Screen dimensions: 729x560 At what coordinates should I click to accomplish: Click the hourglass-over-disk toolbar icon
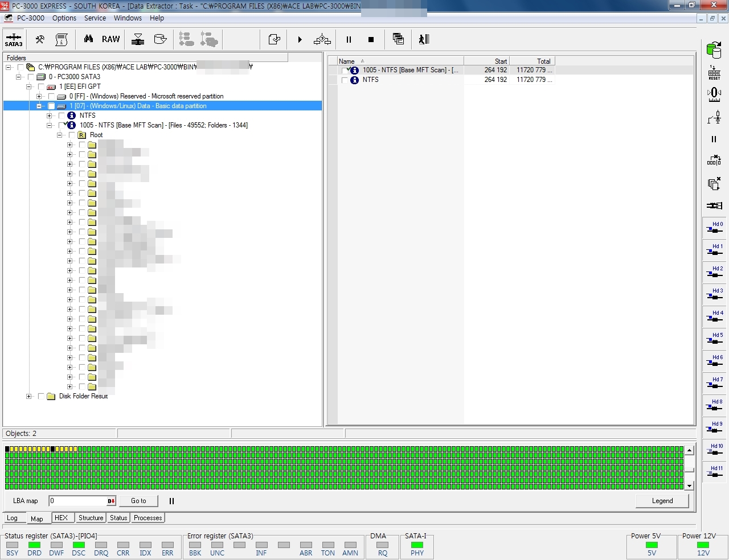[138, 39]
